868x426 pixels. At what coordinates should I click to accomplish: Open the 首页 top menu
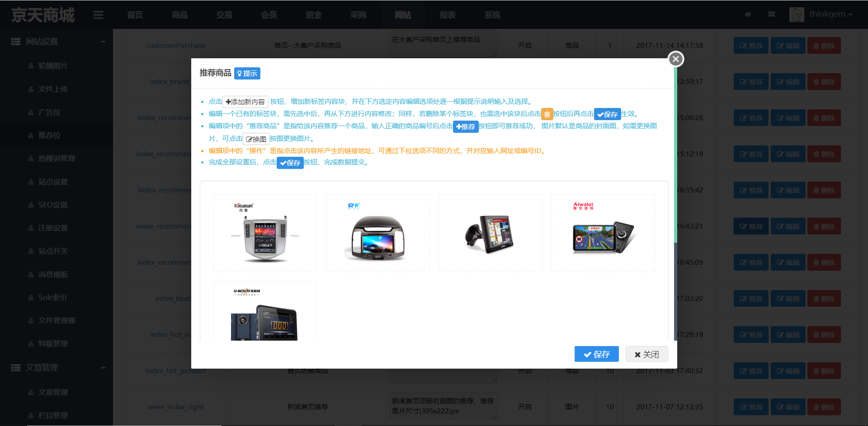(135, 15)
